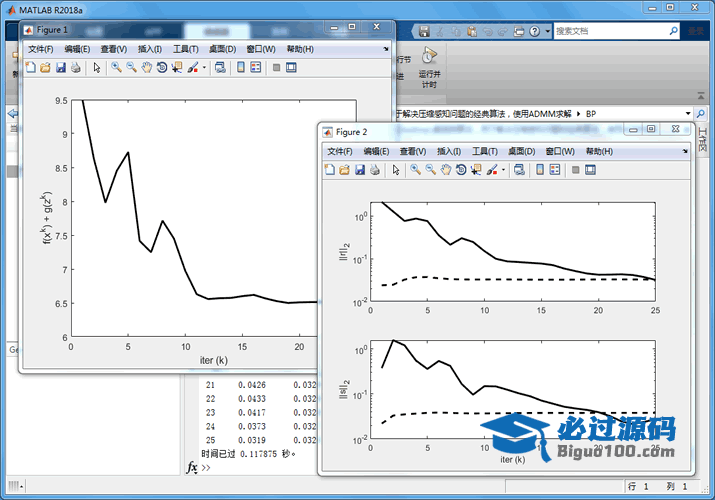Open 工具(T) menu in Figure 2
The width and height of the screenshot is (715, 500).
(485, 151)
